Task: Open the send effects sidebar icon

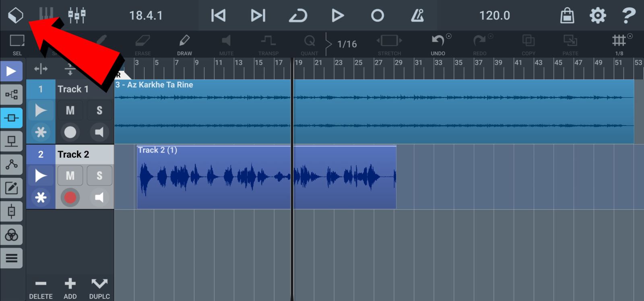Action: 11,141
